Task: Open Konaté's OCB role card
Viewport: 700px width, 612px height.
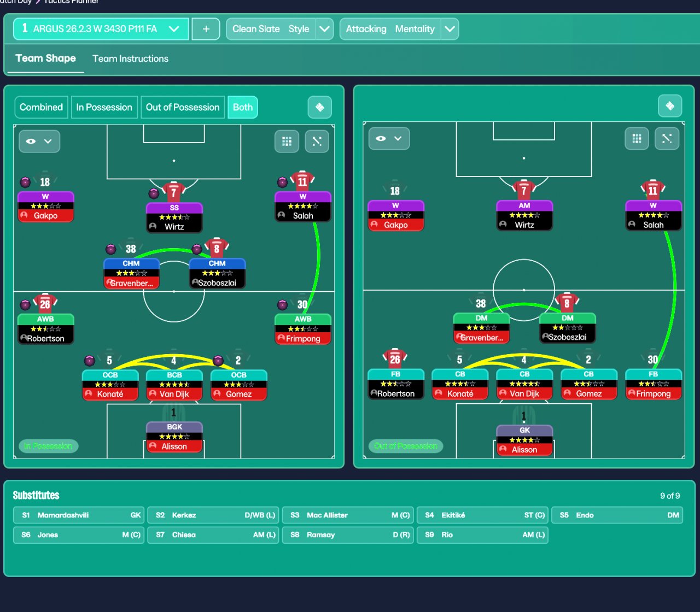Action: [110, 385]
